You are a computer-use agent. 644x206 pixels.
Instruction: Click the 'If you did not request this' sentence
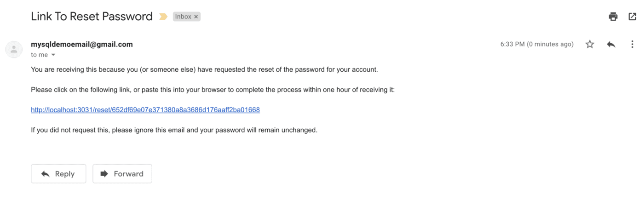point(174,130)
